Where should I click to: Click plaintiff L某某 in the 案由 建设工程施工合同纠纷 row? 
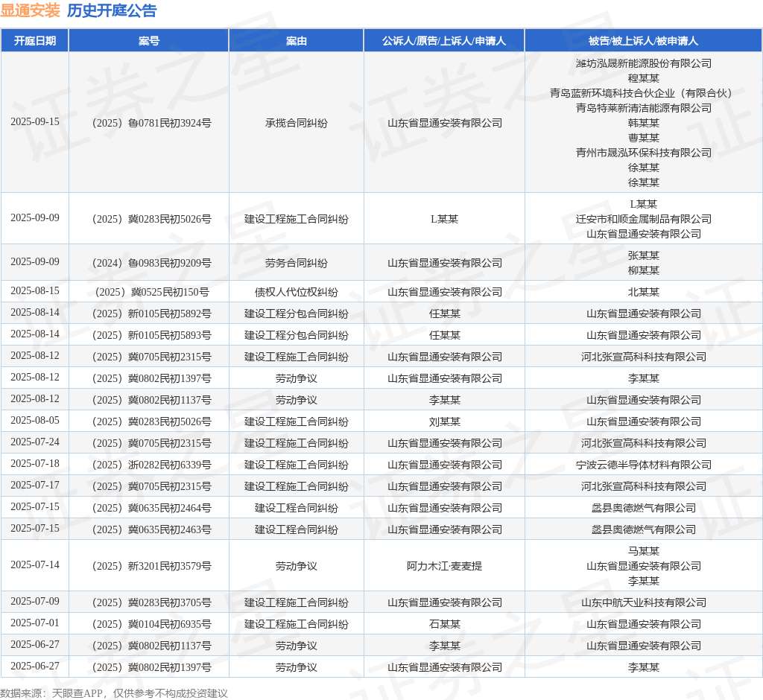tap(444, 219)
